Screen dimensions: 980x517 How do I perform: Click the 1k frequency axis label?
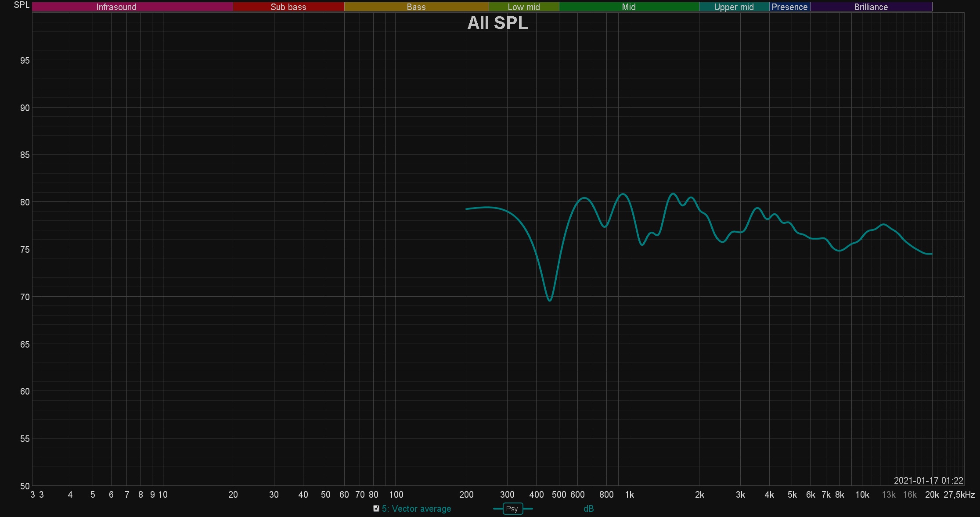click(629, 495)
